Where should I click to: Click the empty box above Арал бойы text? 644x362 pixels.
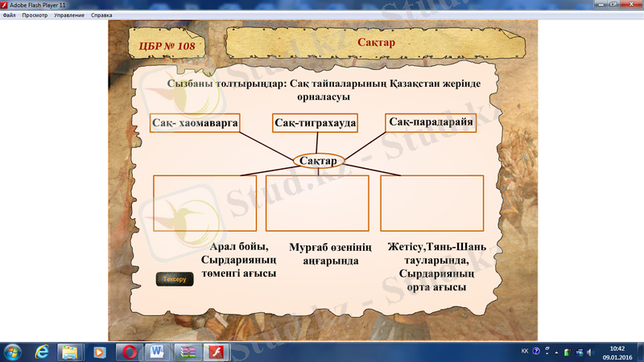[x=205, y=204]
